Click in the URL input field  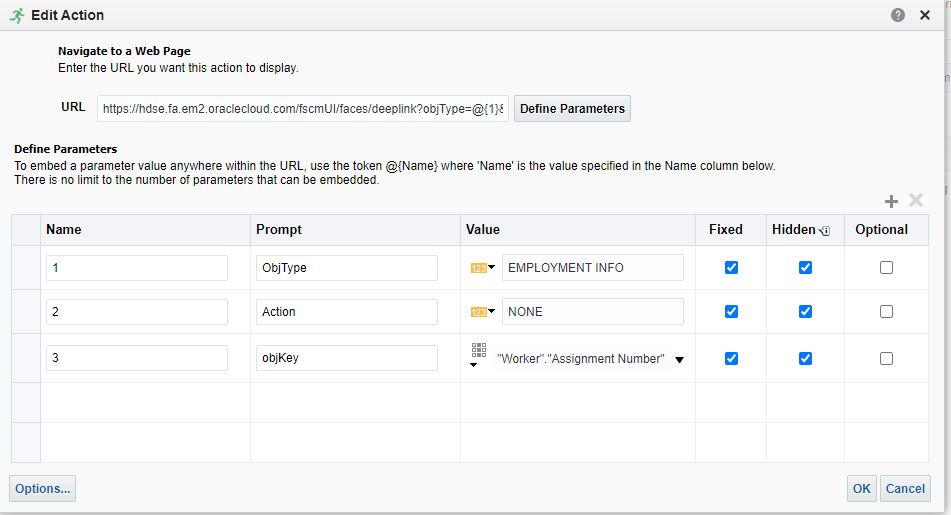coord(303,109)
